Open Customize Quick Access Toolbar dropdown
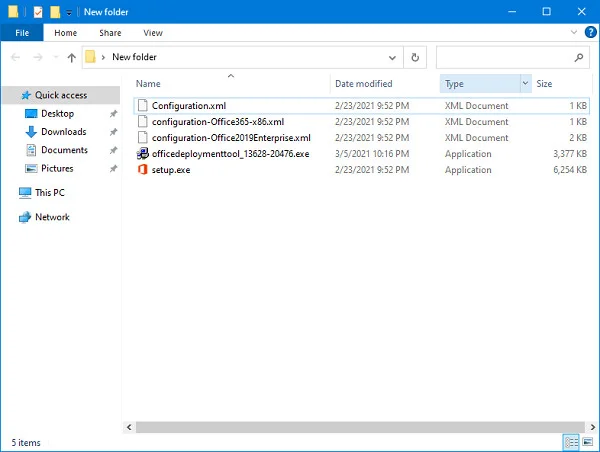Viewport: 600px width, 452px height. point(69,13)
